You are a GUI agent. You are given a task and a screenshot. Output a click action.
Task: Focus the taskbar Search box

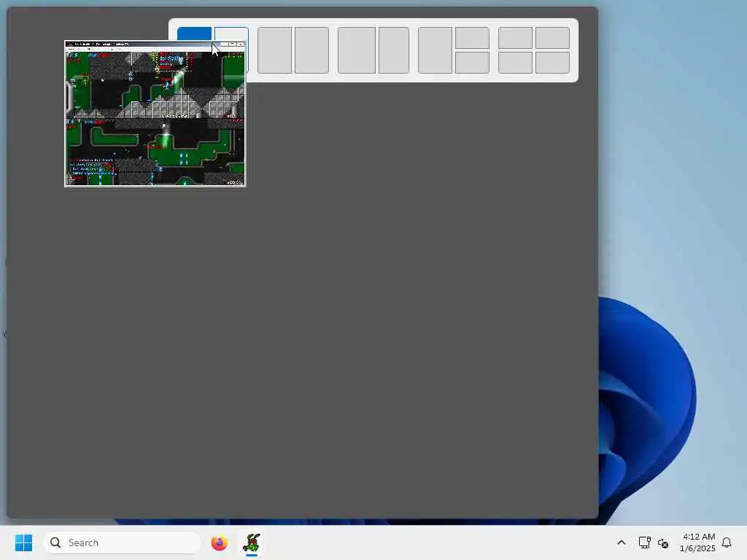tap(122, 542)
